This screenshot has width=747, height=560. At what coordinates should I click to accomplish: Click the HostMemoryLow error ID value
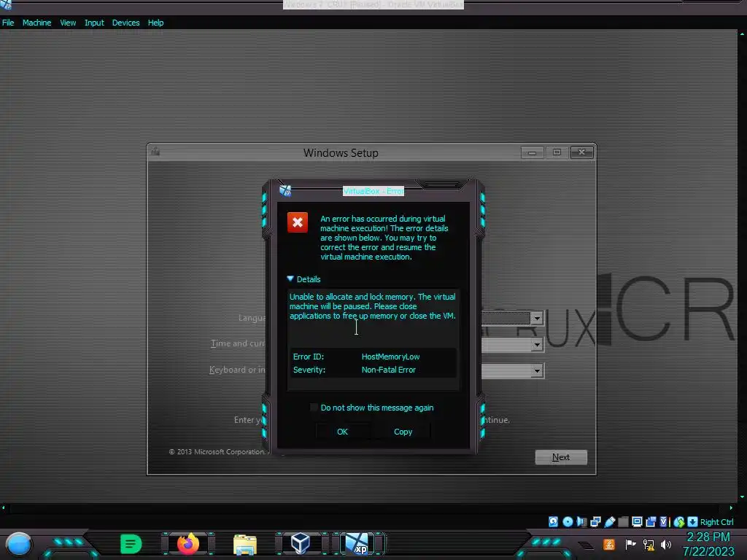click(391, 357)
